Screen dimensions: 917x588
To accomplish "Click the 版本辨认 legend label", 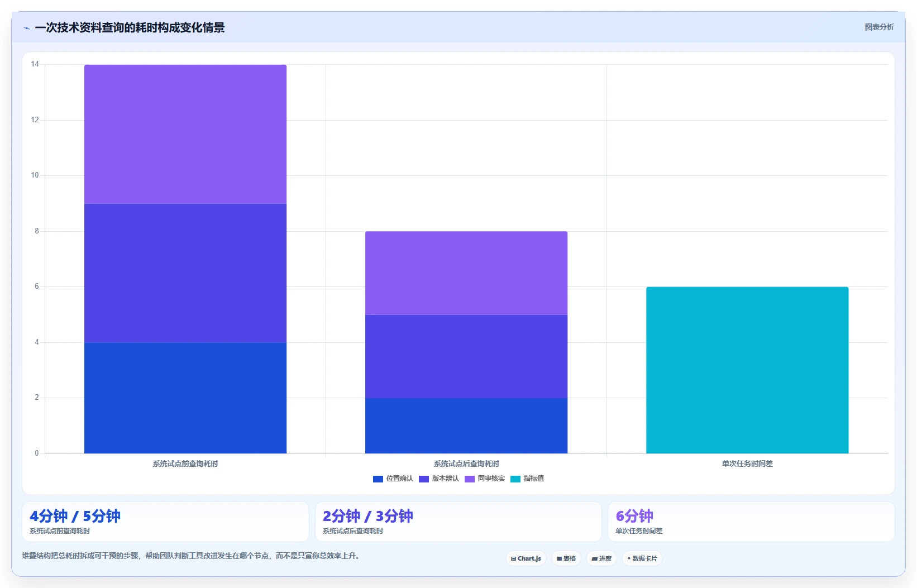I will click(445, 479).
